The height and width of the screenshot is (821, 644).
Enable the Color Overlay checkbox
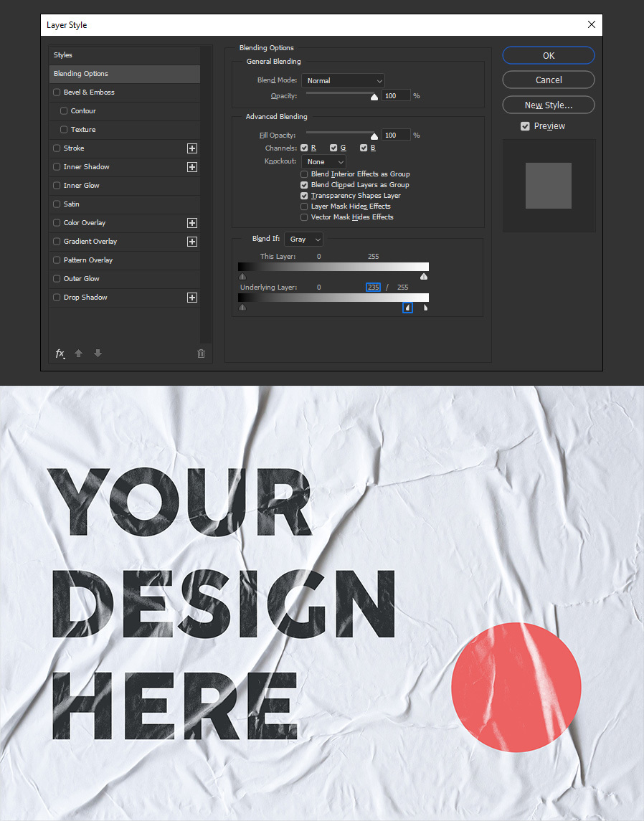57,222
